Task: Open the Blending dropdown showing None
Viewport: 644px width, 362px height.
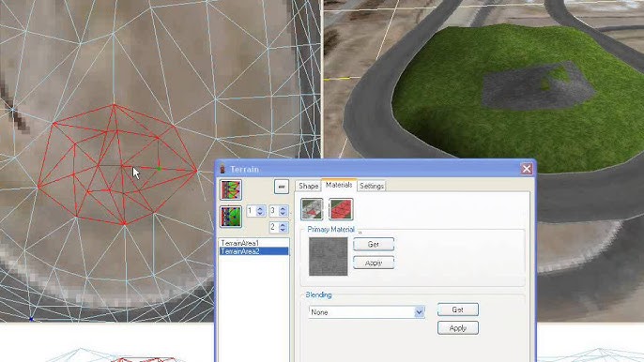Action: pyautogui.click(x=366, y=312)
